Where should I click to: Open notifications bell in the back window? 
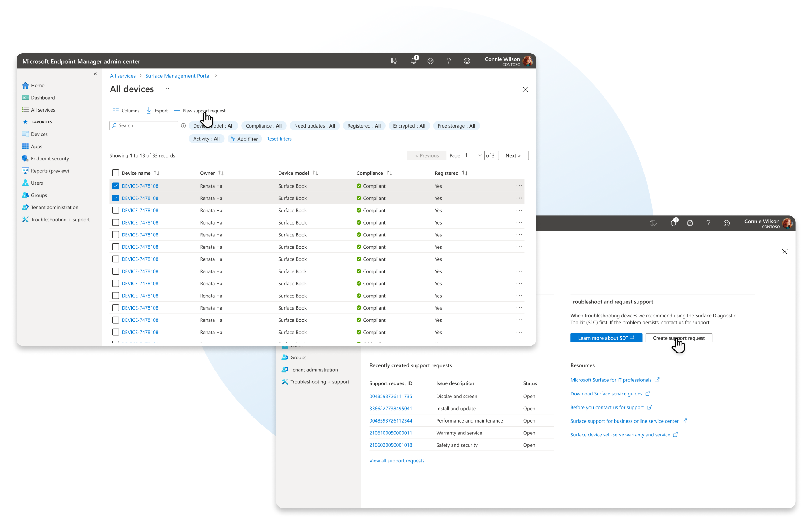[673, 223]
